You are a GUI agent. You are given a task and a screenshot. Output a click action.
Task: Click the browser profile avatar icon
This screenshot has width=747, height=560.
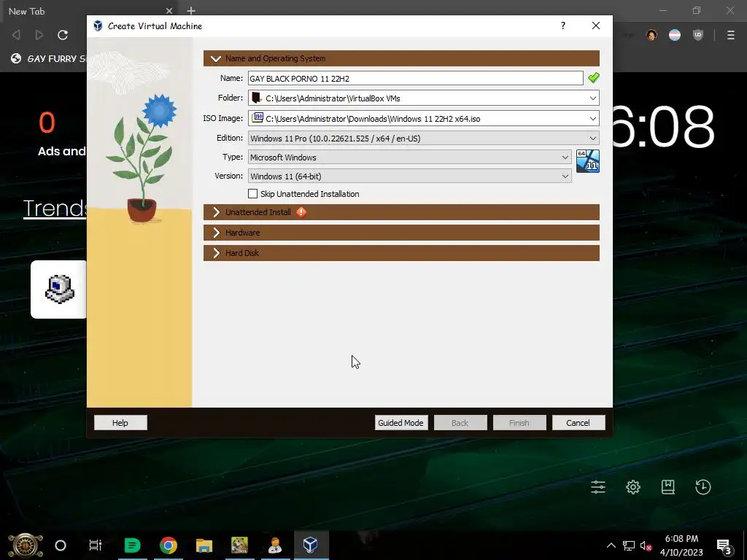tap(651, 35)
